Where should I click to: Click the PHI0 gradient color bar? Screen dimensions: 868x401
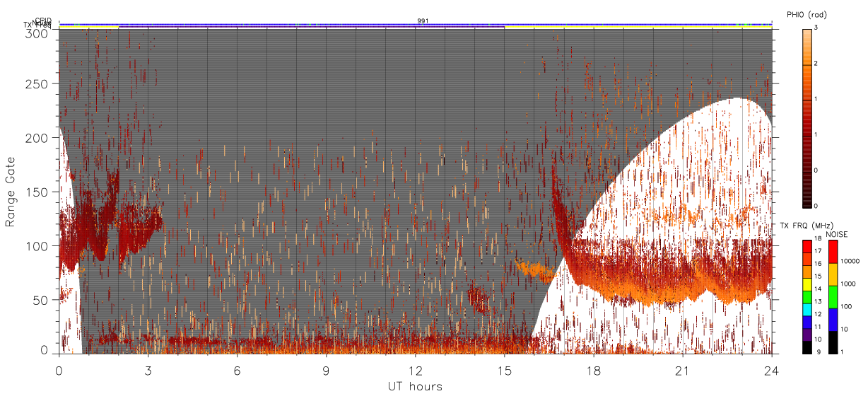(807, 118)
